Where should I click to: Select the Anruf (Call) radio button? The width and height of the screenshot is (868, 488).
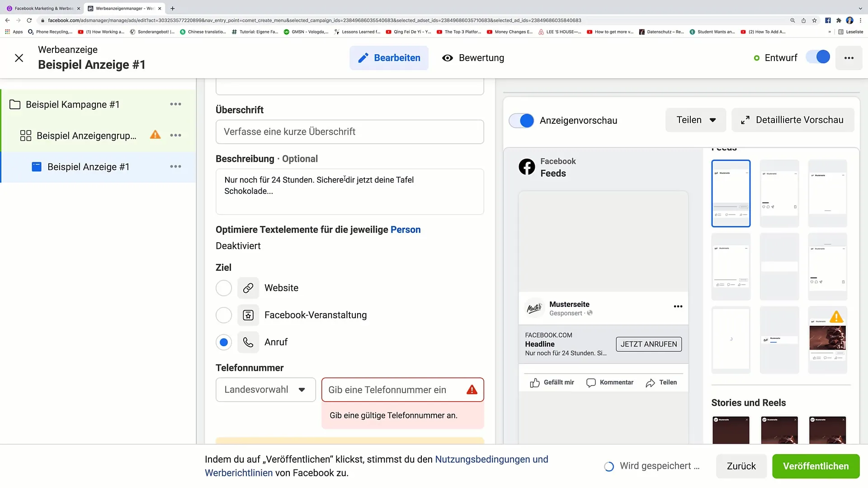(x=224, y=342)
